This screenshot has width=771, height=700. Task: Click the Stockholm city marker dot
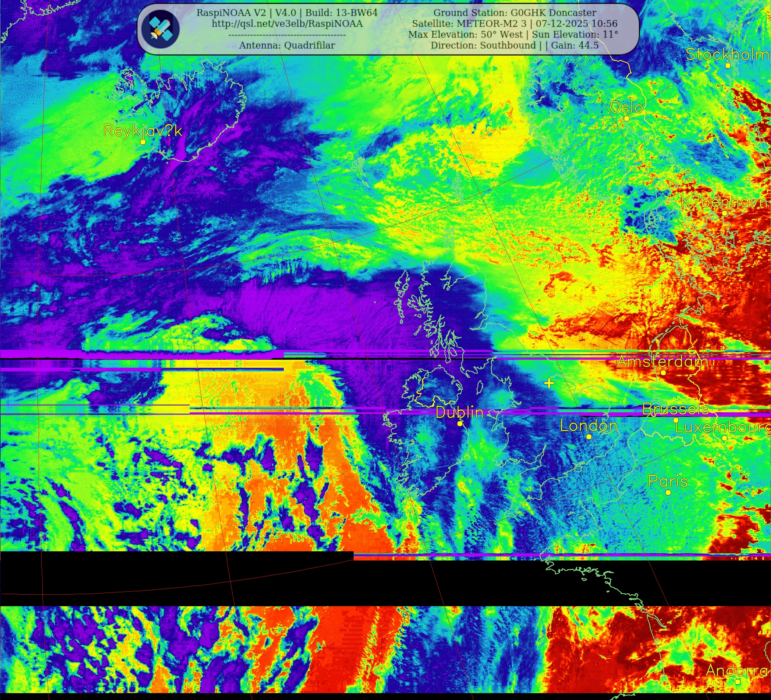(728, 65)
